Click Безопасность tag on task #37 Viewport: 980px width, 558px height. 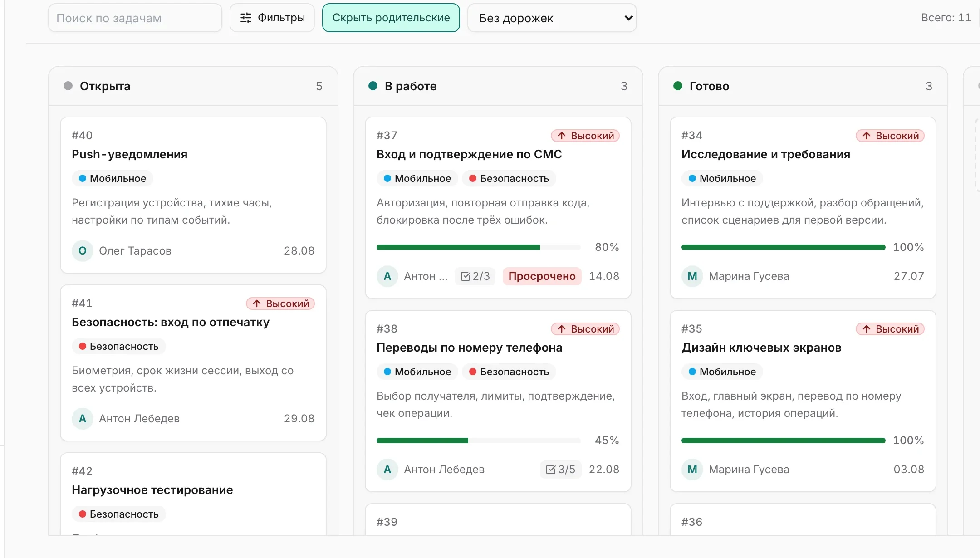[509, 178]
